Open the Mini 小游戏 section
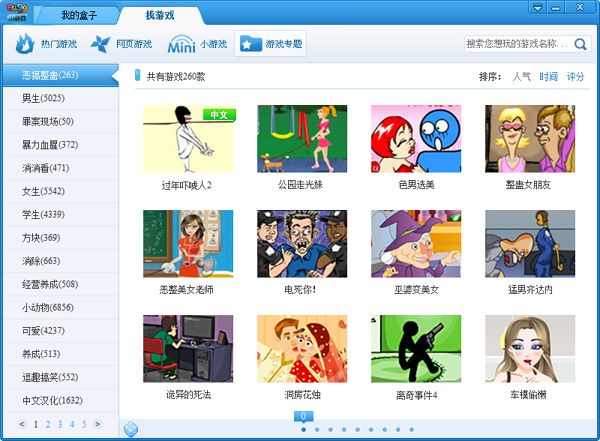The image size is (600, 441). (196, 44)
